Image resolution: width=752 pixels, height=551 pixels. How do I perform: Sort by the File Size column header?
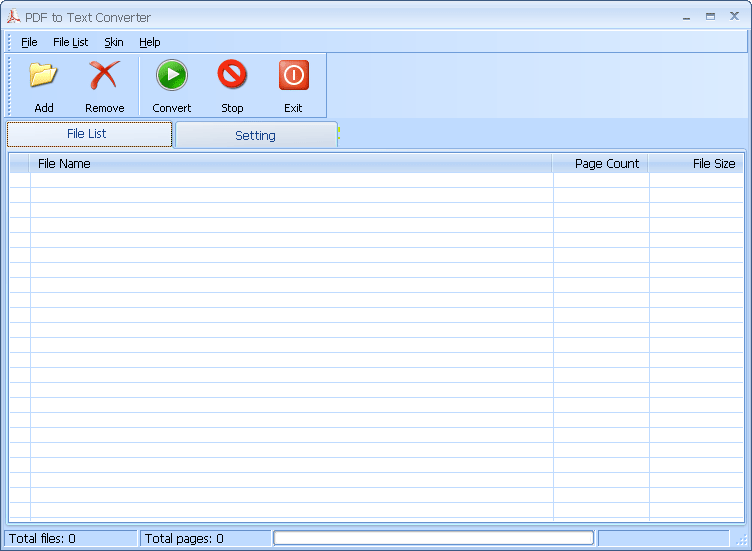(x=696, y=164)
